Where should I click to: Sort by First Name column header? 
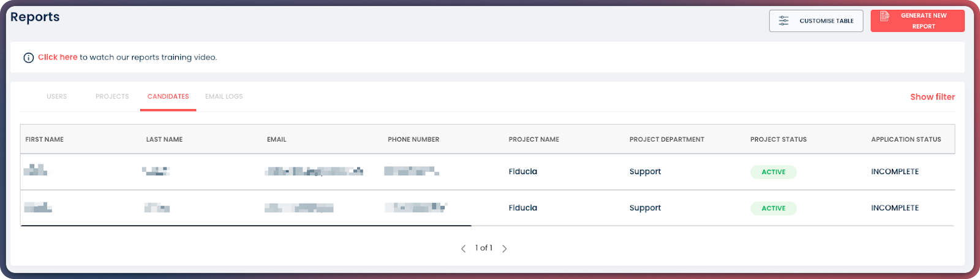pos(45,139)
